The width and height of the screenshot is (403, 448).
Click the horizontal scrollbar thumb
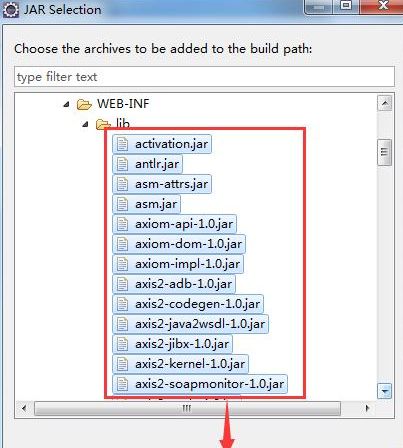187,408
